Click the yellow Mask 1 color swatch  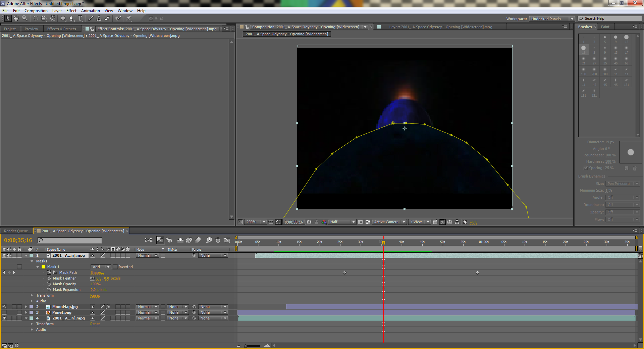tap(43, 267)
